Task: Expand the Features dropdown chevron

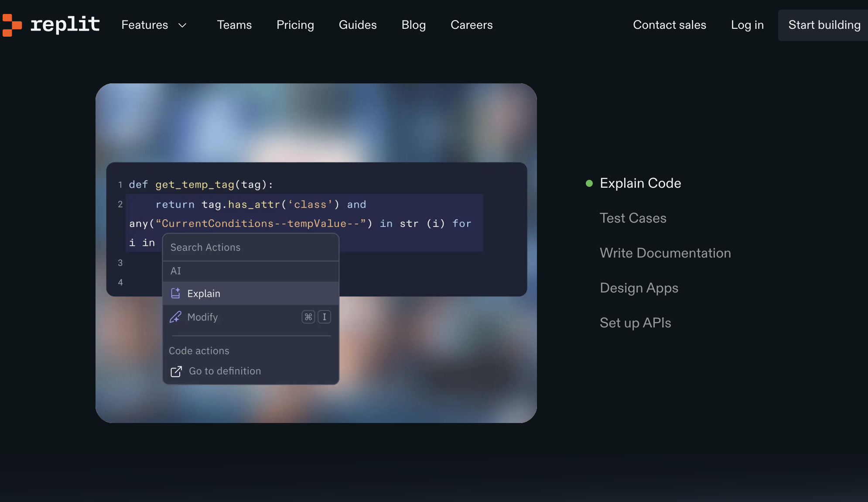Action: tap(183, 25)
